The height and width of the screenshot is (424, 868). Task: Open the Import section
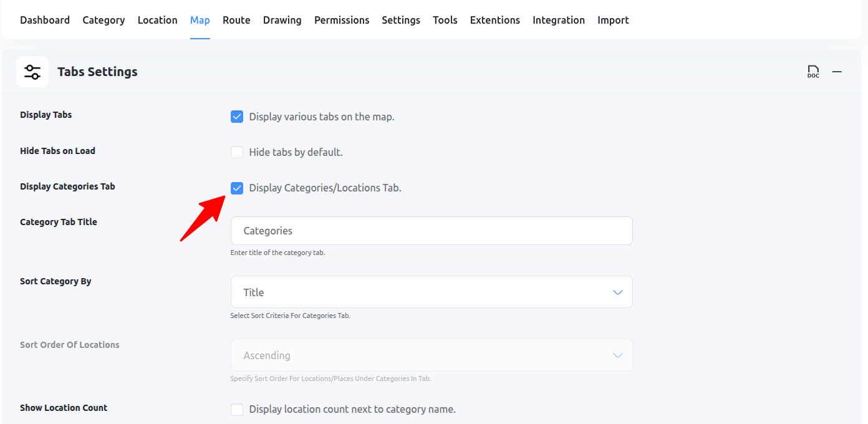point(613,19)
